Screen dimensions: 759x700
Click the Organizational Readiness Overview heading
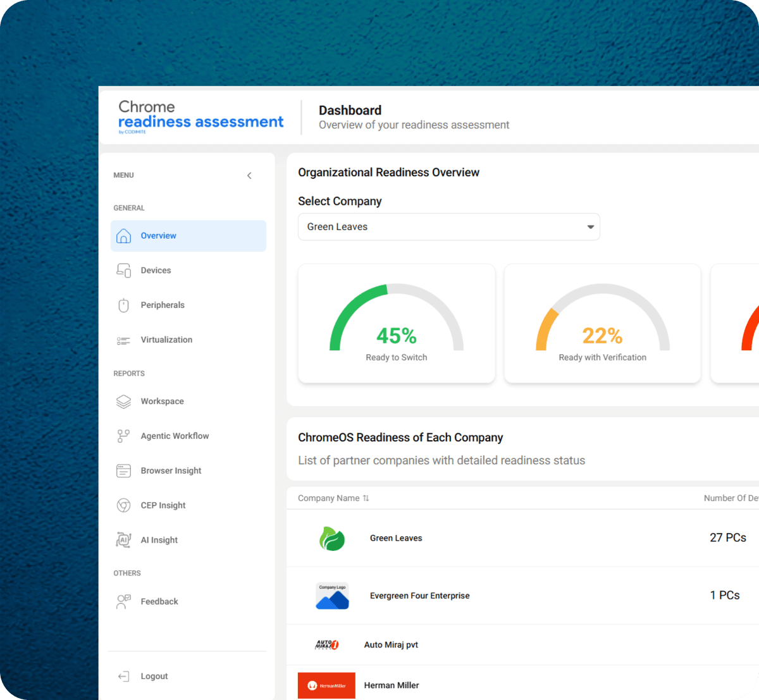(389, 173)
